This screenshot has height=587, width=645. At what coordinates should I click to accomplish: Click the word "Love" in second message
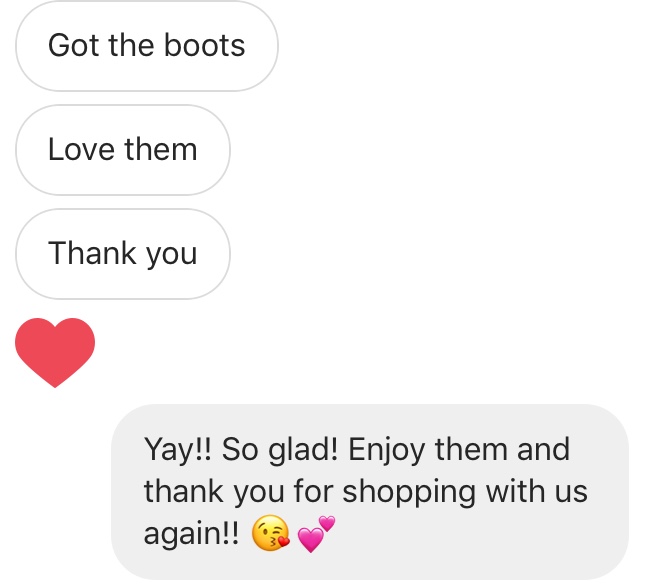pos(81,149)
